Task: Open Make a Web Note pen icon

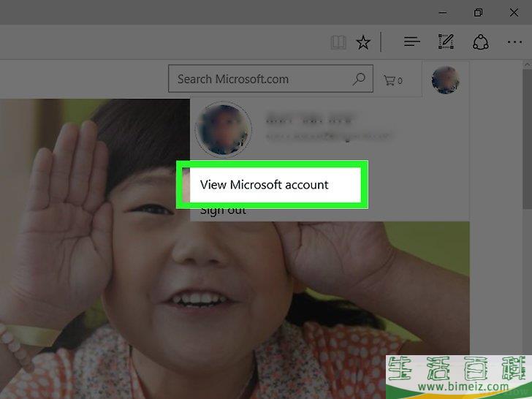Action: pyautogui.click(x=446, y=42)
